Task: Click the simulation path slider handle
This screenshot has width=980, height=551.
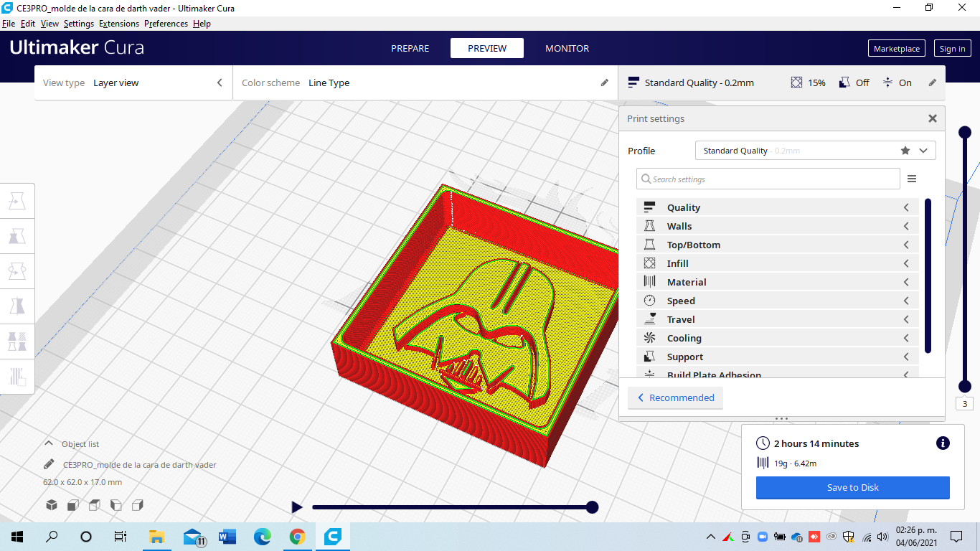Action: (592, 507)
